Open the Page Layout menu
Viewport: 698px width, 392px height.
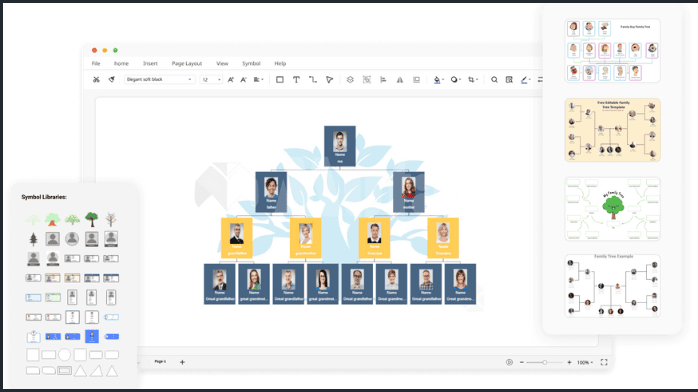187,64
